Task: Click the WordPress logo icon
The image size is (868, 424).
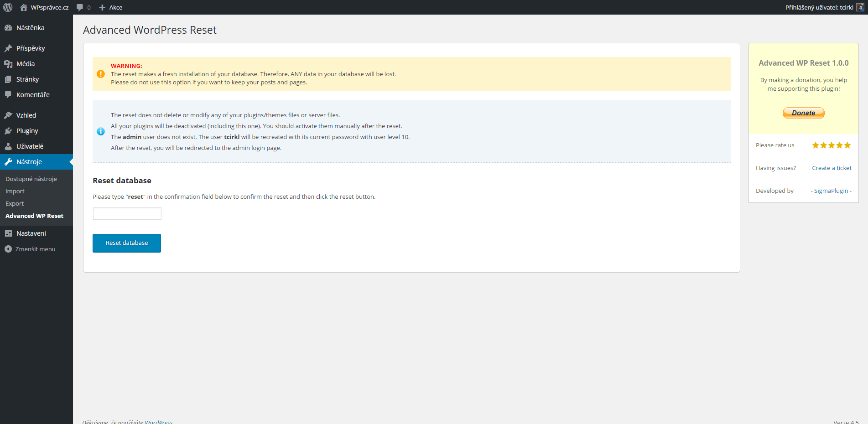Action: [8, 7]
